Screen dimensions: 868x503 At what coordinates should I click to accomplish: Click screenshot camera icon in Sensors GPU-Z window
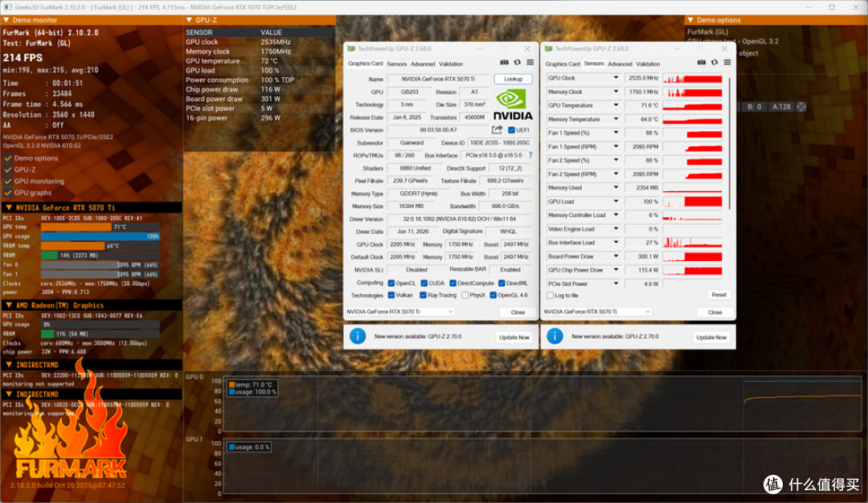click(x=702, y=63)
